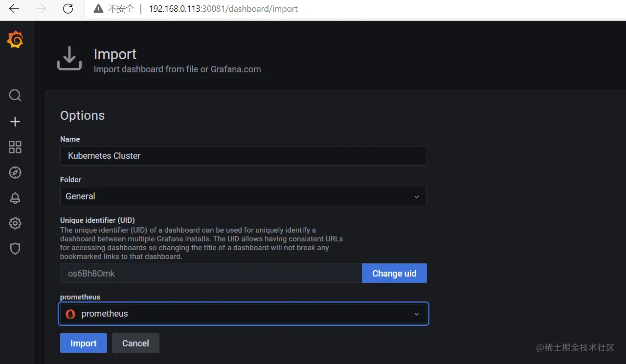The width and height of the screenshot is (626, 364).
Task: Edit the Name field Kubernetes Cluster
Action: 244,156
